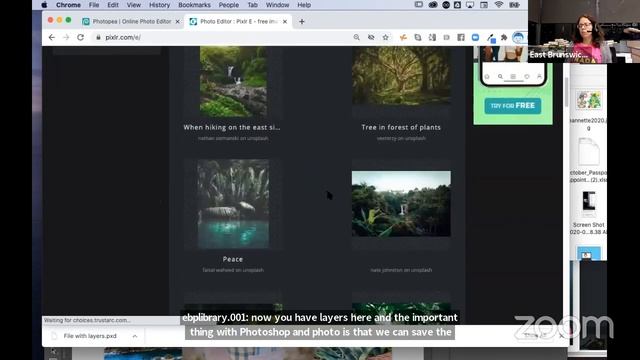Click the orange extension icon in toolbar
The width and height of the screenshot is (640, 360).
(x=403, y=37)
